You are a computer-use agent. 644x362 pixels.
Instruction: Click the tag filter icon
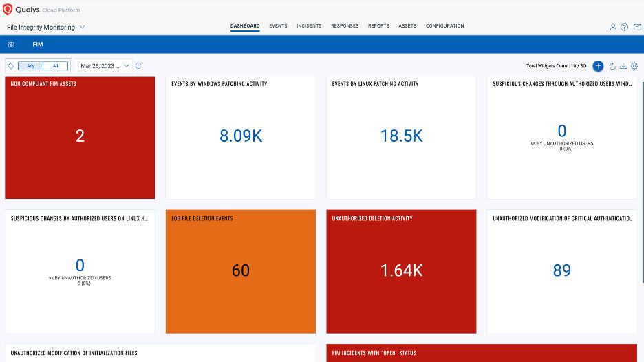(11, 66)
